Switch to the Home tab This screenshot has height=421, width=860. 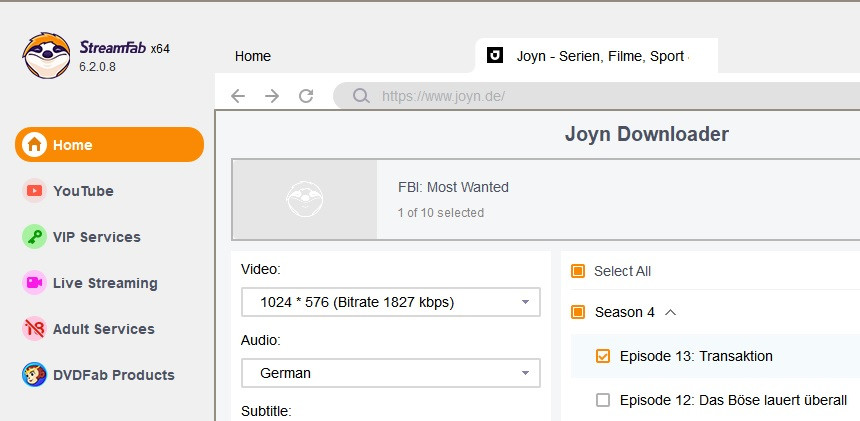(253, 56)
